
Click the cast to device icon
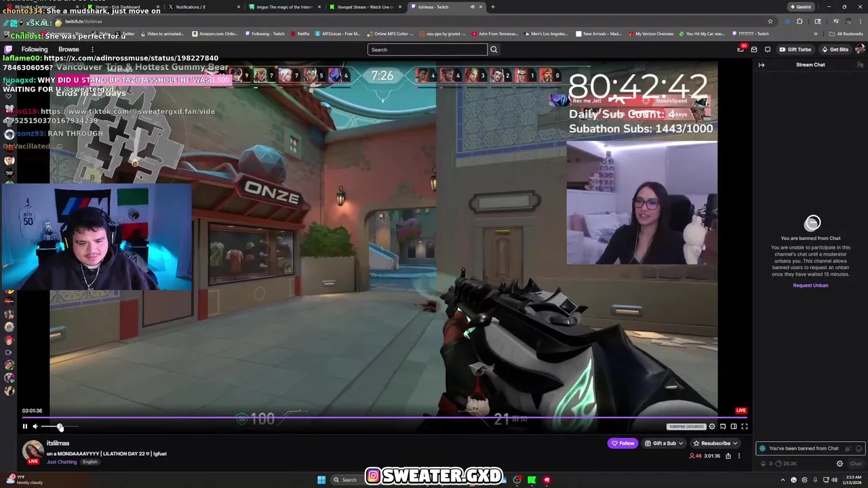pos(723,426)
